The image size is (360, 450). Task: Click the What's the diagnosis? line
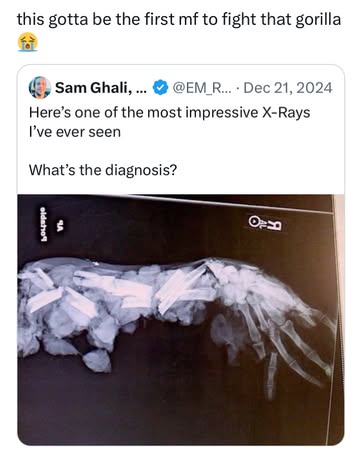click(x=103, y=170)
